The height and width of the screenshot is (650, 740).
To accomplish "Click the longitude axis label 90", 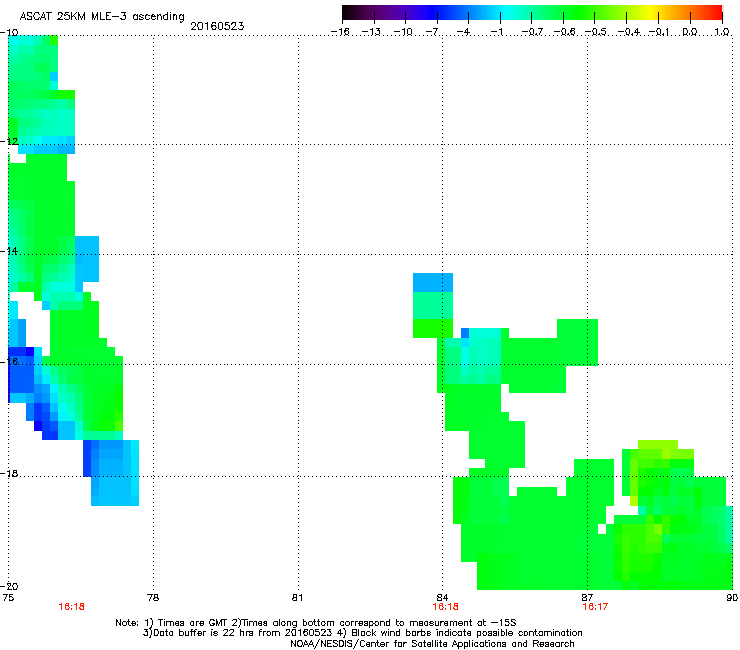I will (732, 598).
